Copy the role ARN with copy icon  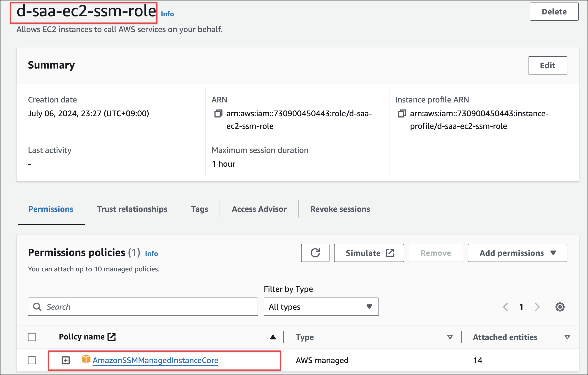click(218, 113)
